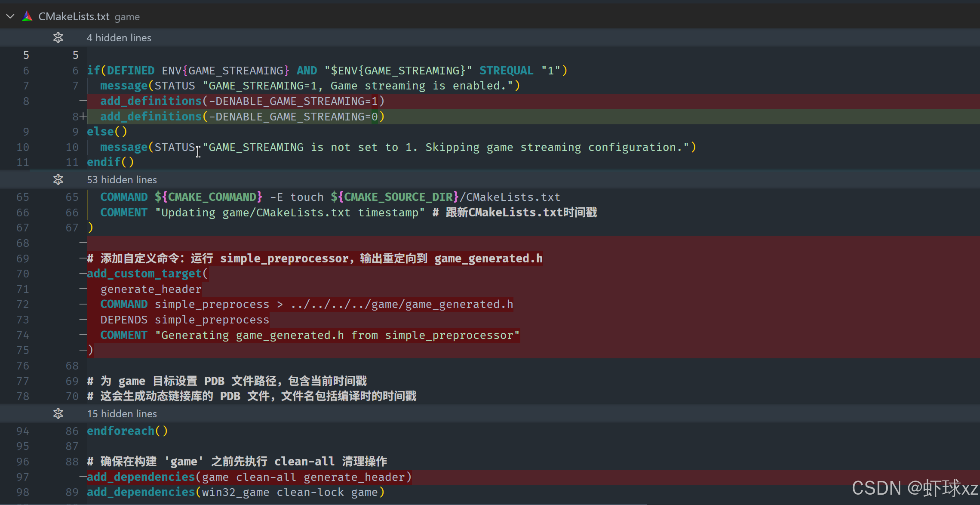Click the CMake file type icon
The height and width of the screenshot is (505, 980).
pos(27,16)
